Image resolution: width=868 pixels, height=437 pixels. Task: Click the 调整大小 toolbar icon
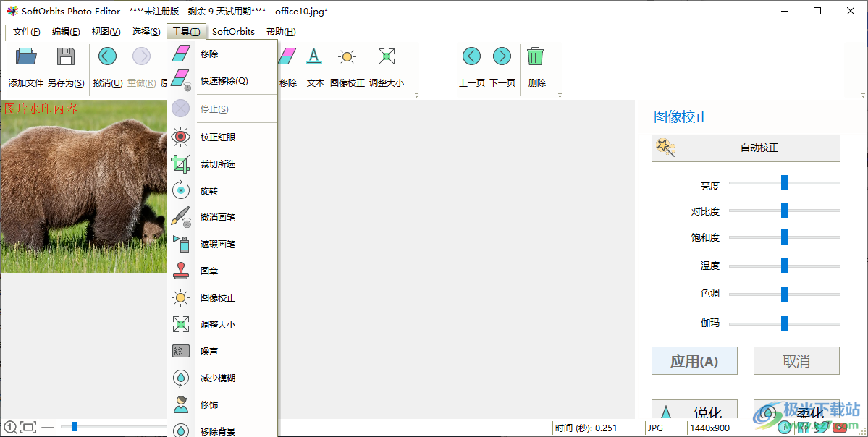(x=387, y=56)
